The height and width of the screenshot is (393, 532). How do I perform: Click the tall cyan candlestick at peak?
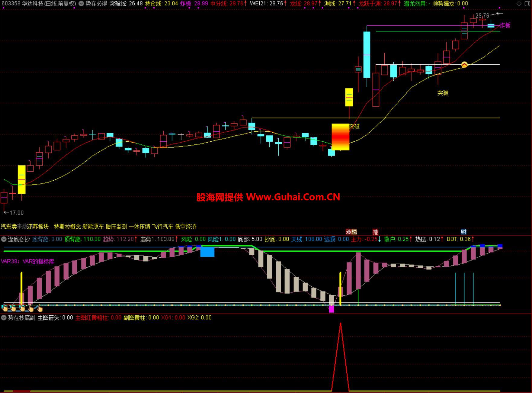pyautogui.click(x=367, y=55)
